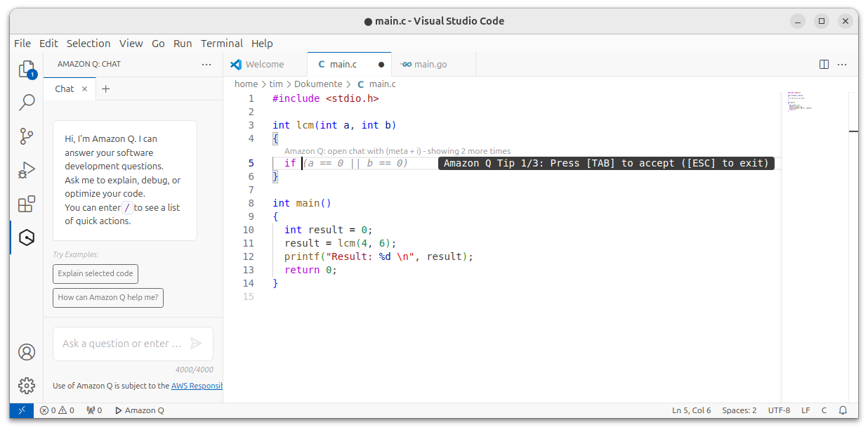This screenshot has width=868, height=430.
Task: Click the Amazon Q status bar item
Action: pyautogui.click(x=139, y=410)
